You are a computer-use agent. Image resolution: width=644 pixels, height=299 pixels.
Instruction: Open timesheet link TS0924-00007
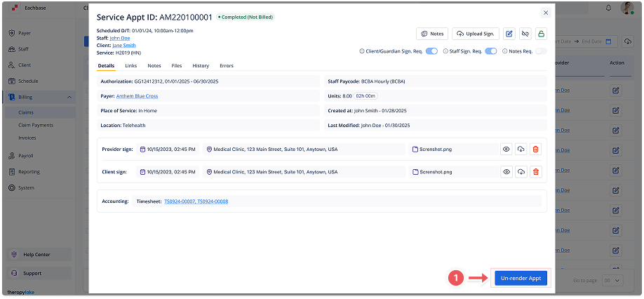click(180, 201)
